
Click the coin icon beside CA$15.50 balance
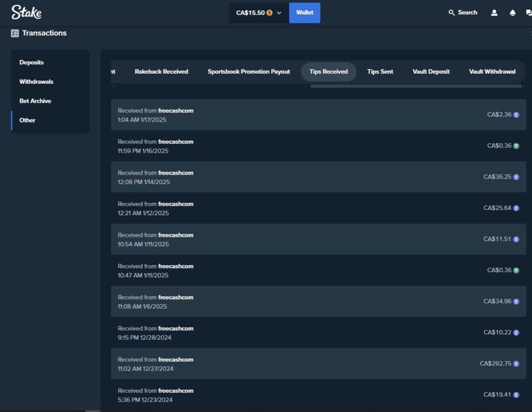coord(270,13)
